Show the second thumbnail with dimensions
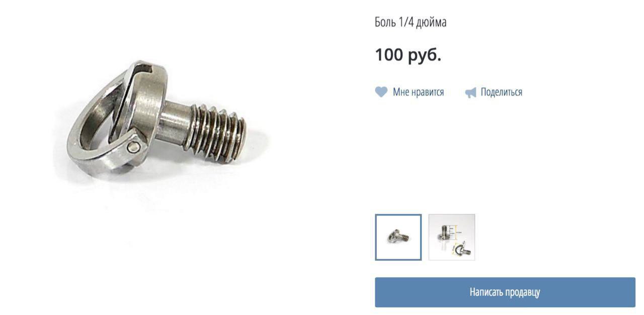Image resolution: width=644 pixels, height=315 pixels. [452, 237]
